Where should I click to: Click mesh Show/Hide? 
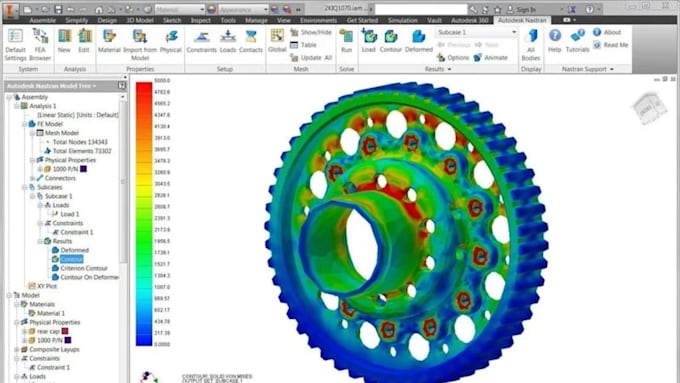tap(311, 32)
